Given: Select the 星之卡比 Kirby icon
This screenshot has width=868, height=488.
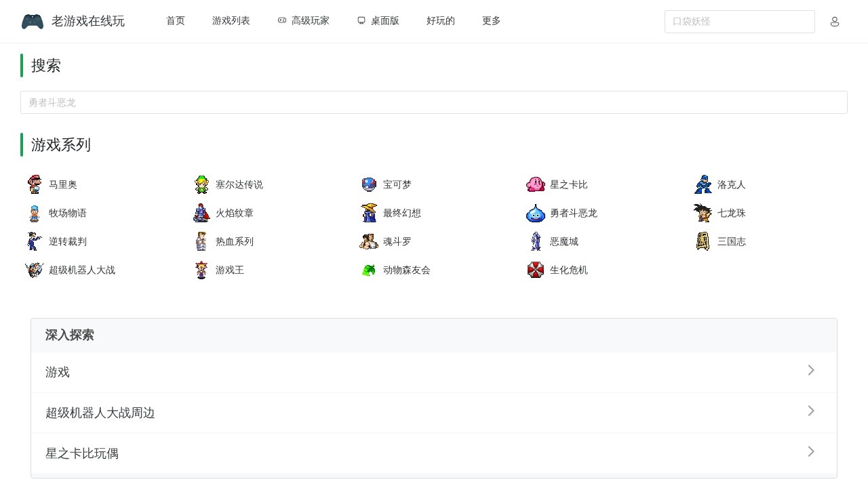Looking at the screenshot, I should [x=535, y=184].
